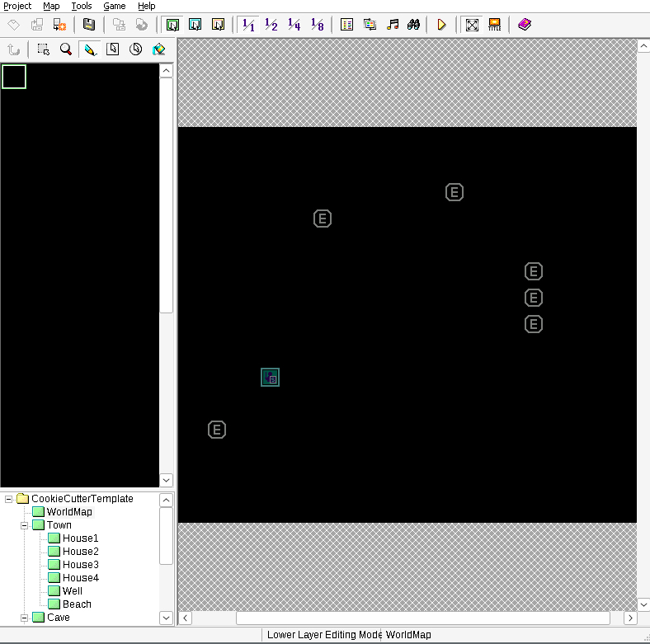Open event search binoculars icon
The height and width of the screenshot is (644, 650).
pyautogui.click(x=414, y=25)
